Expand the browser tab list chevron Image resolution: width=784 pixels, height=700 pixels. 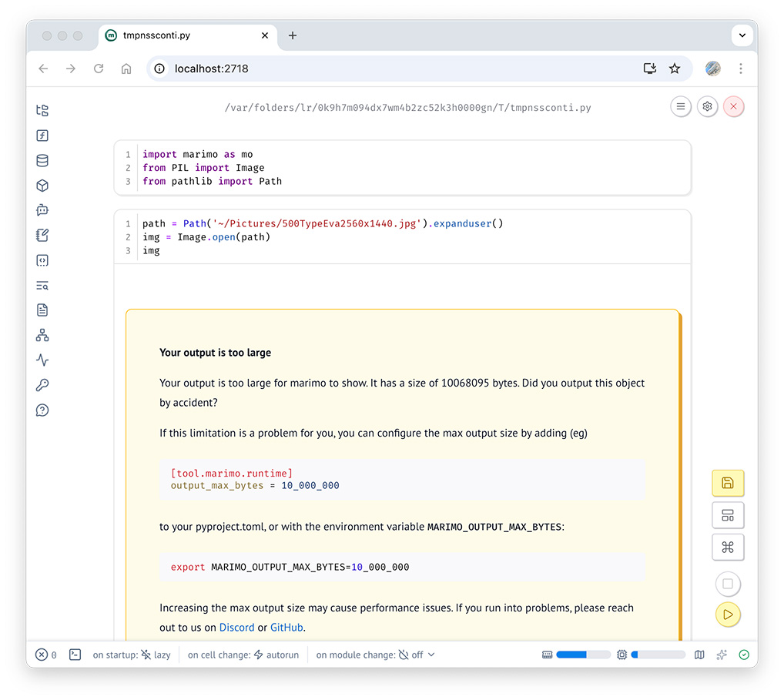[742, 35]
